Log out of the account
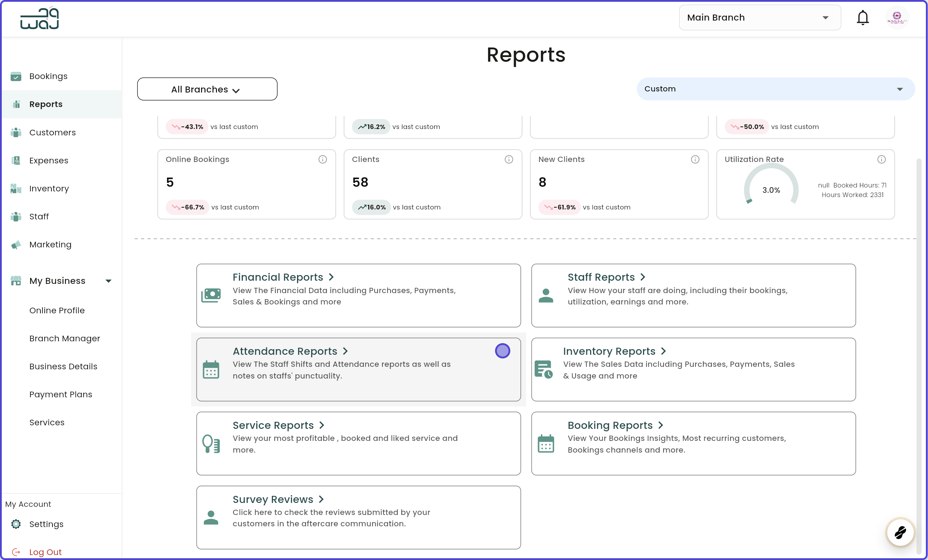 [45, 551]
